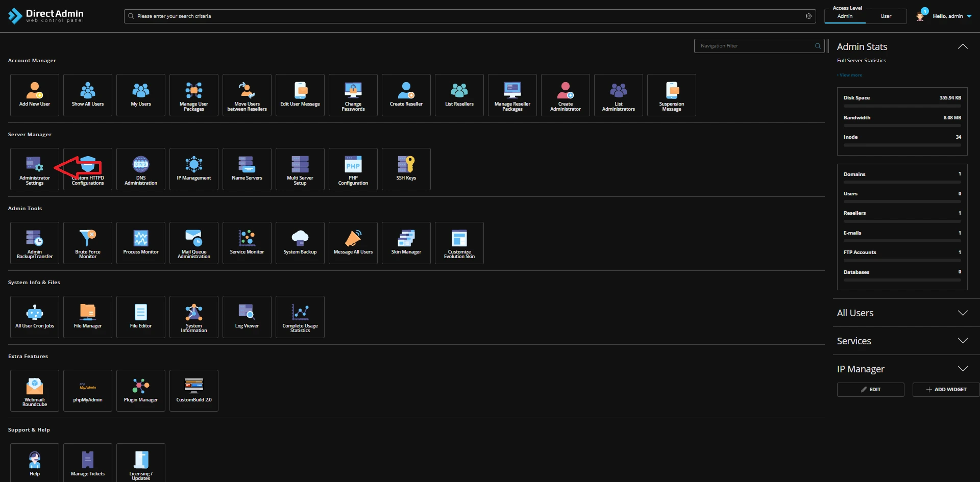Open the File Manager

pyautogui.click(x=88, y=317)
